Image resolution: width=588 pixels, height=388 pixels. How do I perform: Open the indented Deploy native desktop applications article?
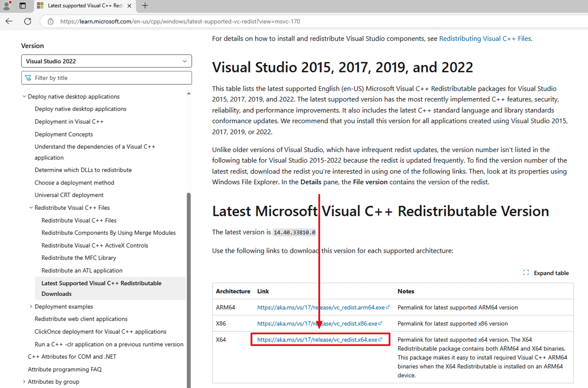81,109
